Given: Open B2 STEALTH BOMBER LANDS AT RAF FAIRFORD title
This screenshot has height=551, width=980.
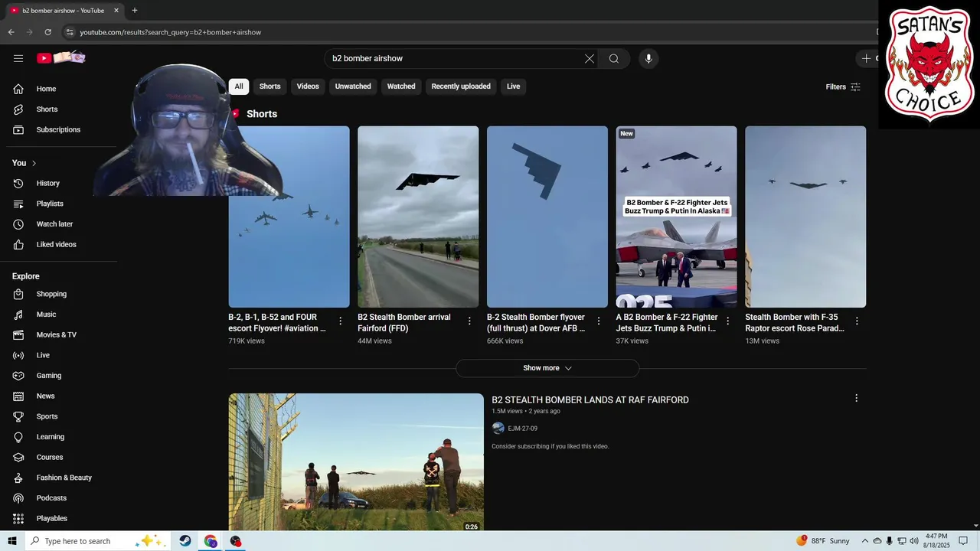Looking at the screenshot, I should click(590, 400).
